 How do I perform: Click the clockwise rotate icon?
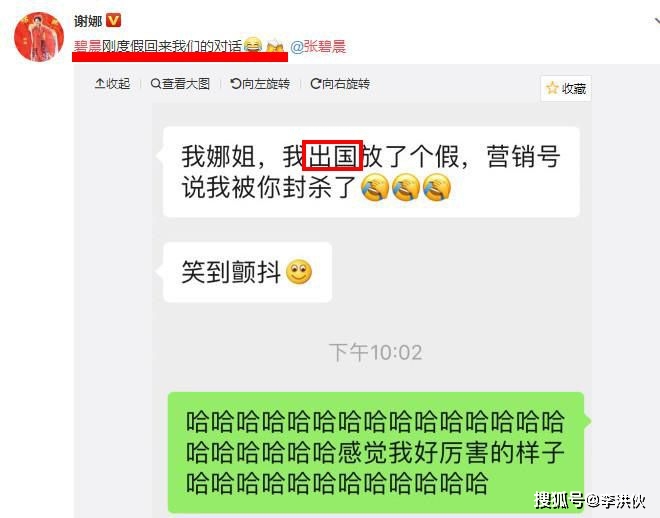click(x=315, y=84)
